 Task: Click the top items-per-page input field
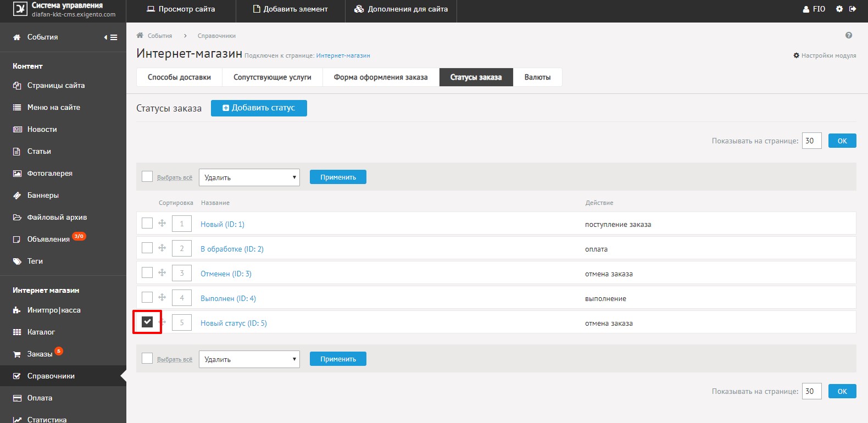coord(812,141)
